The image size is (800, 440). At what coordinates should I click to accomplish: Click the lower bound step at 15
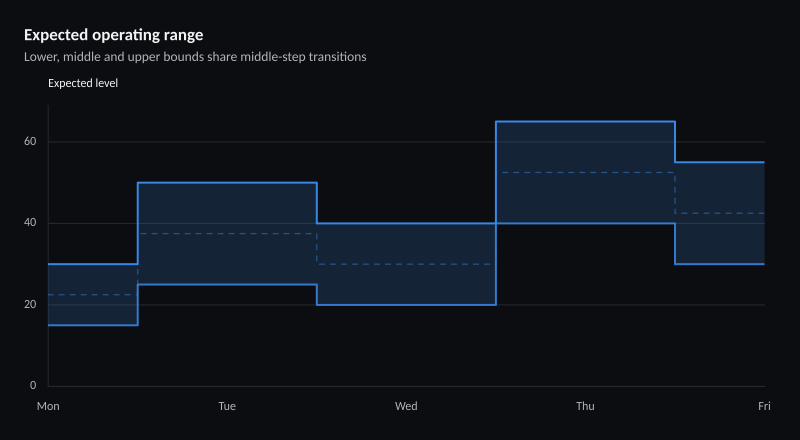(x=93, y=325)
